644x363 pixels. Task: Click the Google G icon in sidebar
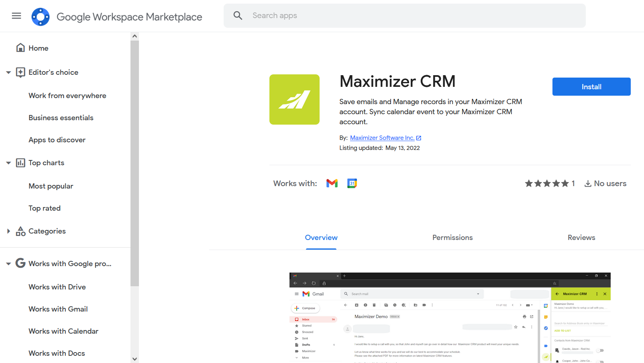(x=20, y=263)
